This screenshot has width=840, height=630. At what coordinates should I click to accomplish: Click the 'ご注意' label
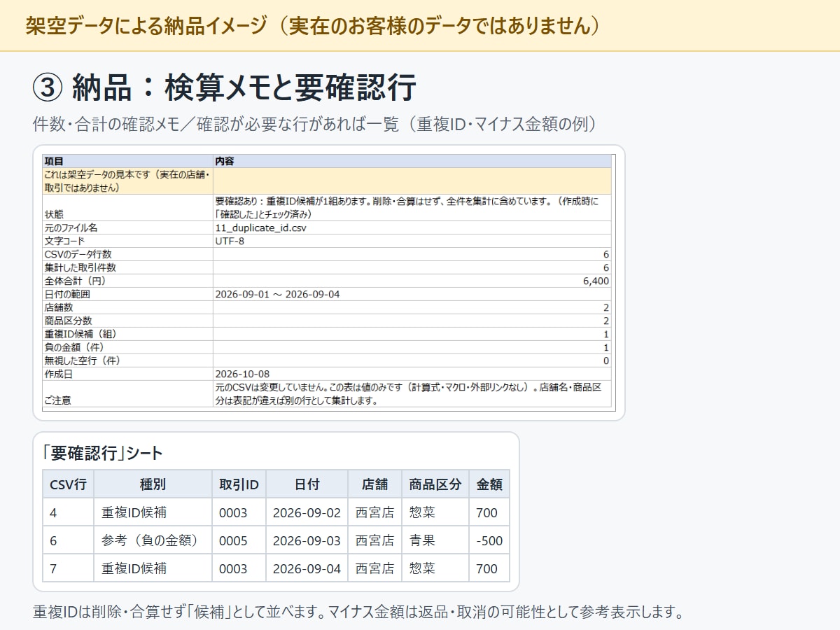(x=57, y=400)
